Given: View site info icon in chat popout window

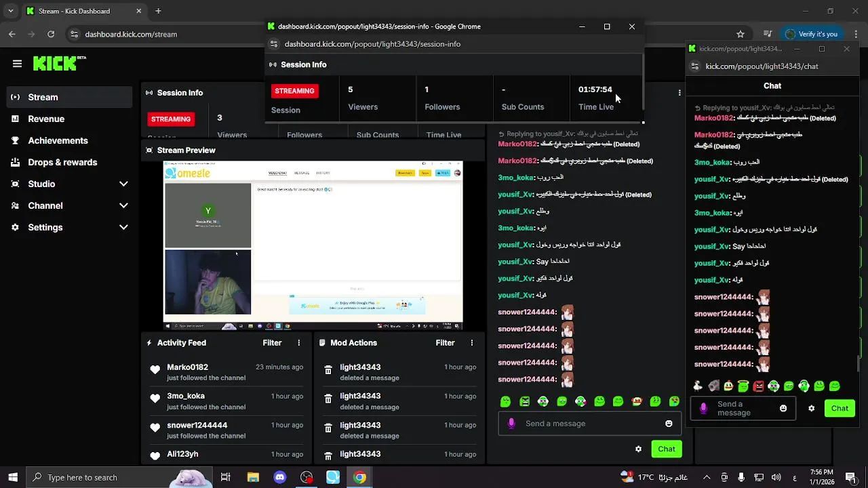Looking at the screenshot, I should point(695,66).
